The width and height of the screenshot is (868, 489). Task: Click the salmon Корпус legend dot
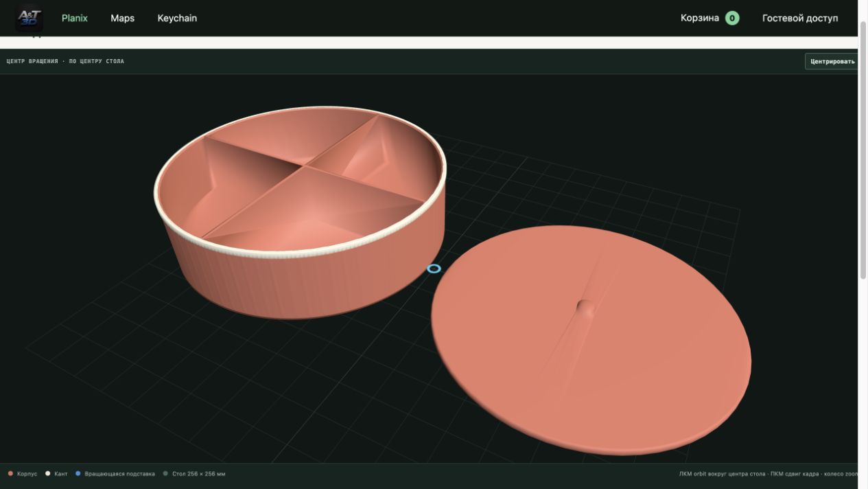click(x=10, y=473)
